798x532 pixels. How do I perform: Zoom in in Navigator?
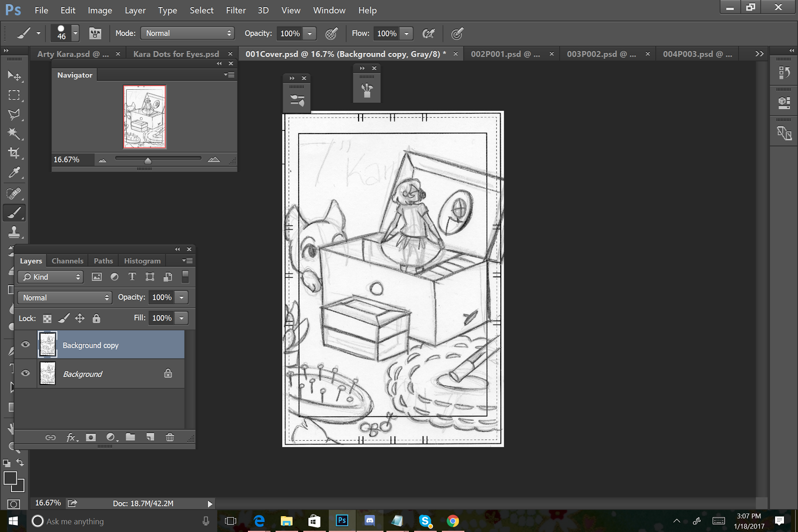[214, 160]
